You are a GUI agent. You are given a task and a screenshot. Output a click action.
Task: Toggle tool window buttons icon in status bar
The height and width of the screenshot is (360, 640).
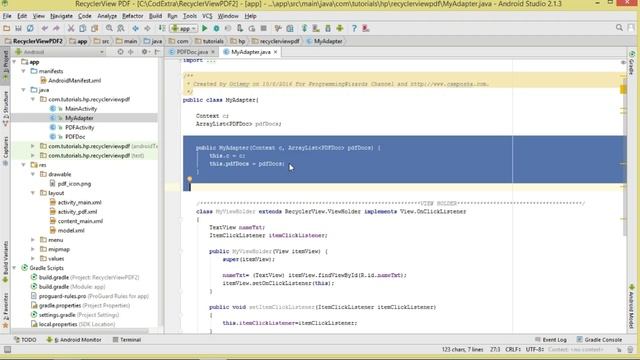point(7,350)
